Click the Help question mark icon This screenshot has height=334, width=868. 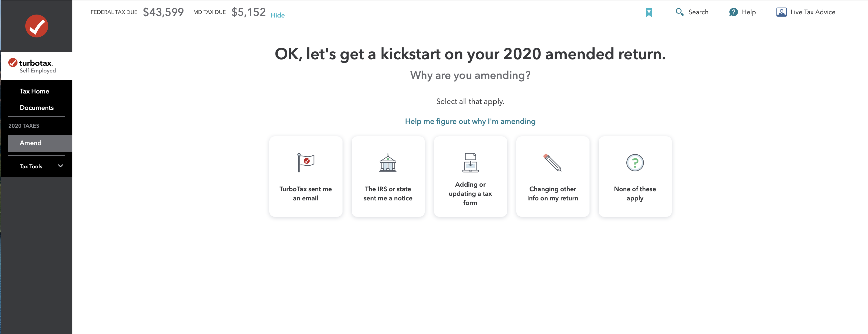[x=733, y=12]
